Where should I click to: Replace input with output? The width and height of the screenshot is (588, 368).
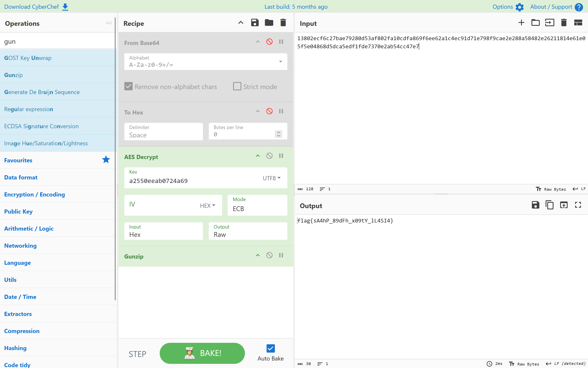[x=563, y=205]
